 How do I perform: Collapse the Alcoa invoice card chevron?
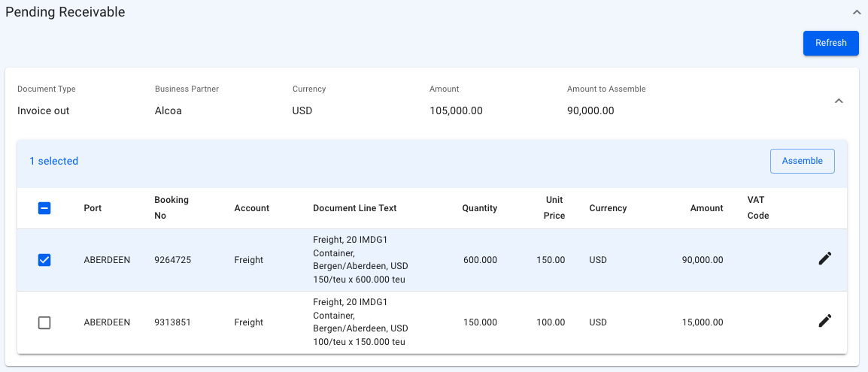coord(839,101)
